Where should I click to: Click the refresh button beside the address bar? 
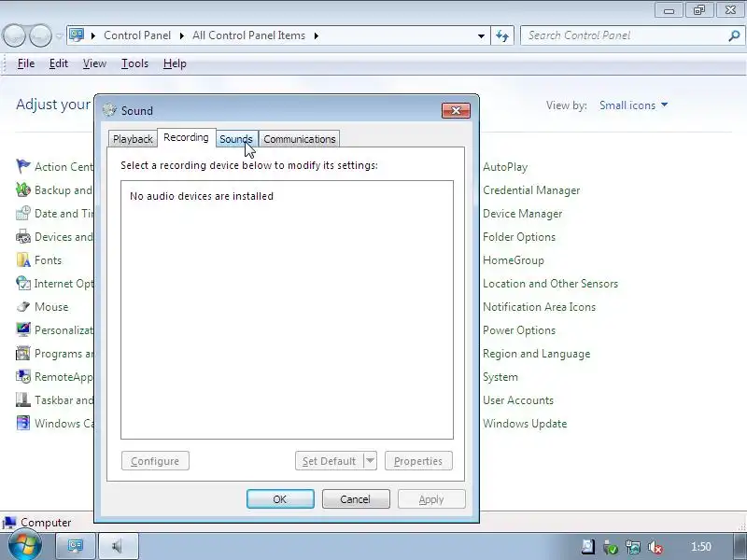(x=502, y=35)
